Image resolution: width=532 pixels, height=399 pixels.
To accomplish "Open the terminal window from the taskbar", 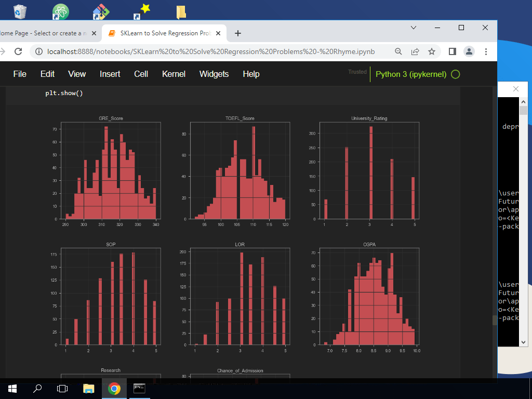I will (x=138, y=388).
